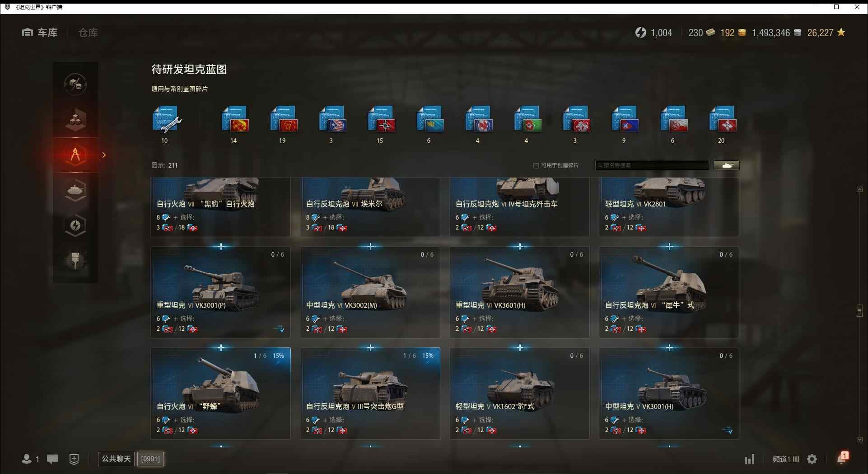The image size is (868, 474).
Task: Select the stacked cubes sidebar icon
Action: (75, 120)
